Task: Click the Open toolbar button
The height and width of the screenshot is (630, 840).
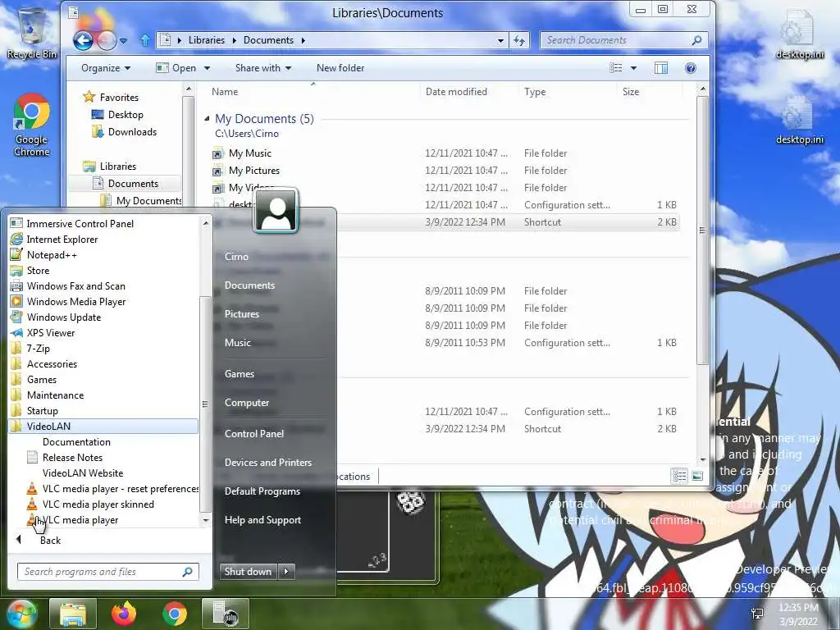Action: [x=176, y=68]
